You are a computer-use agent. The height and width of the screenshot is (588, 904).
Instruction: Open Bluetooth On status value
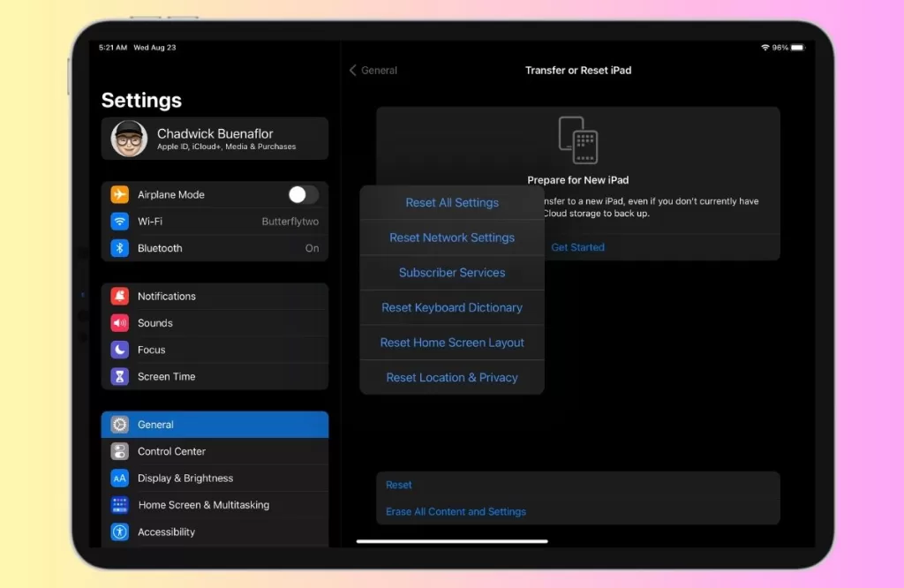tap(312, 248)
